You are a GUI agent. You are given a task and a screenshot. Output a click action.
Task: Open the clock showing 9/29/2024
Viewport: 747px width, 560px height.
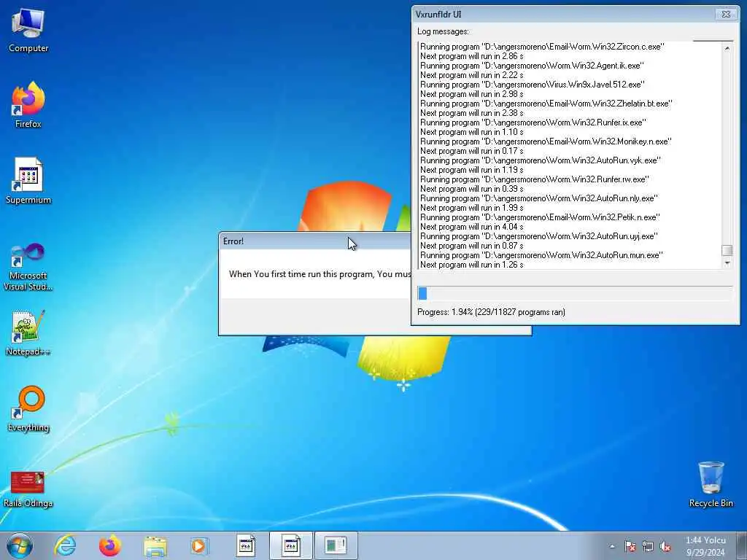705,546
